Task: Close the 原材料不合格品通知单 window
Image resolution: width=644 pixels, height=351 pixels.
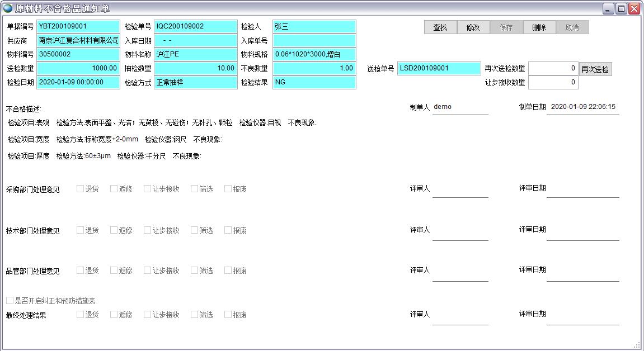Action: (x=634, y=9)
